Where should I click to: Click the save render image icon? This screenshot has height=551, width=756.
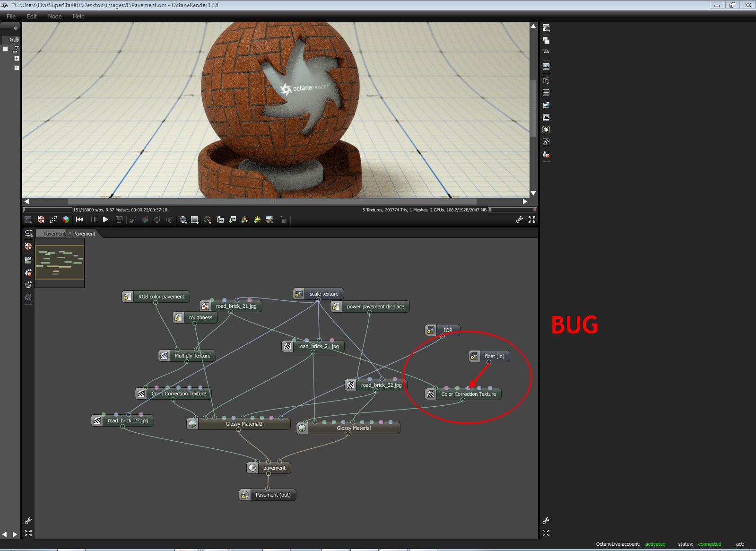[x=233, y=219]
